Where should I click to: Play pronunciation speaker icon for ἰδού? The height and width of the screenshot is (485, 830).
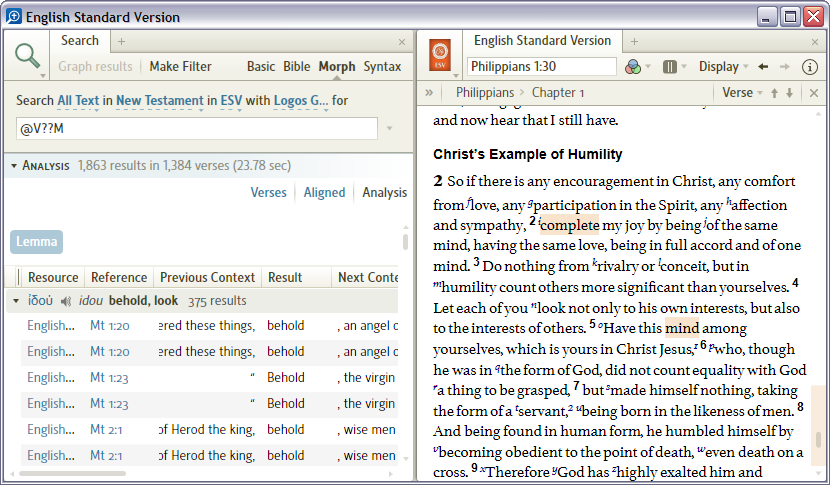[x=66, y=301]
